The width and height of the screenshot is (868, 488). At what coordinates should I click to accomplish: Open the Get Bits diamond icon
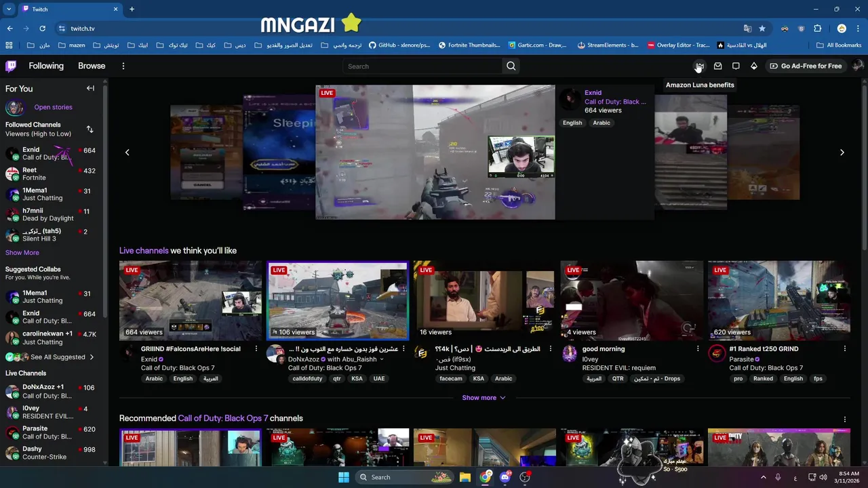753,66
